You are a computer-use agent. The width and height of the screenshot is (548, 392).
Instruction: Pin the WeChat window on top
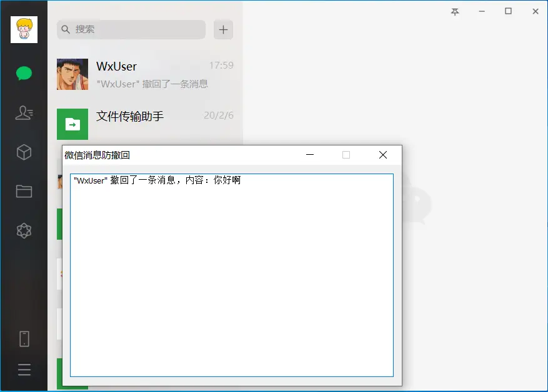coord(455,11)
